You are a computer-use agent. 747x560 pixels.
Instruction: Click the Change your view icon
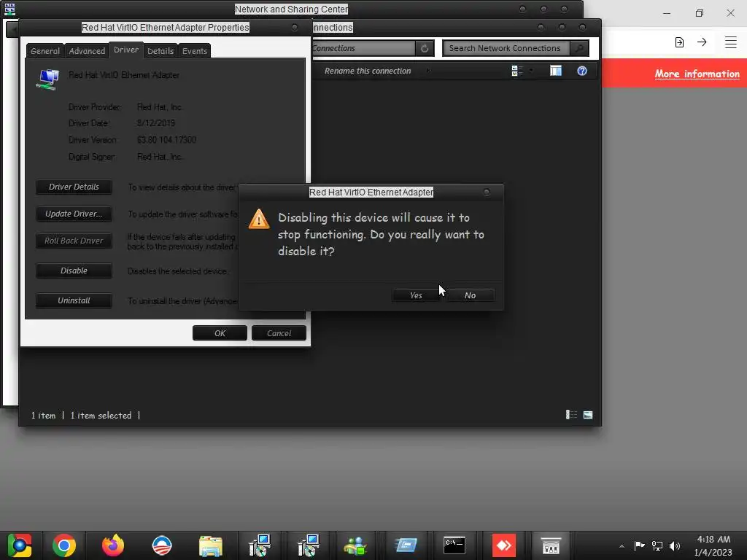click(x=517, y=71)
